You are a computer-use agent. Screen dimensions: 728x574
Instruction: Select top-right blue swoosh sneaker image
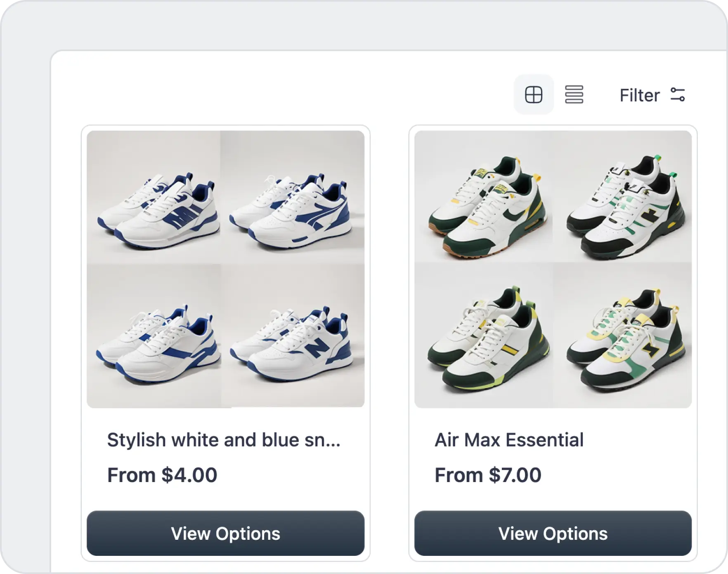(292, 197)
